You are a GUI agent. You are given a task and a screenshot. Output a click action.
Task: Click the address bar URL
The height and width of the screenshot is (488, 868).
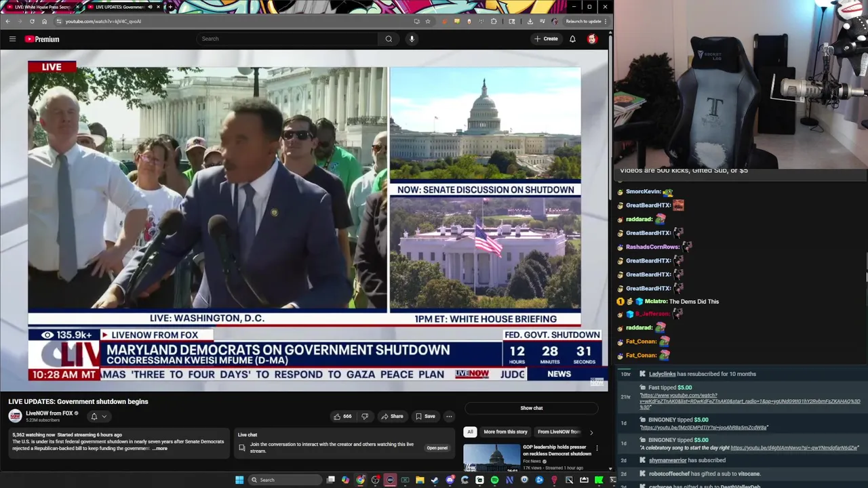coord(103,21)
